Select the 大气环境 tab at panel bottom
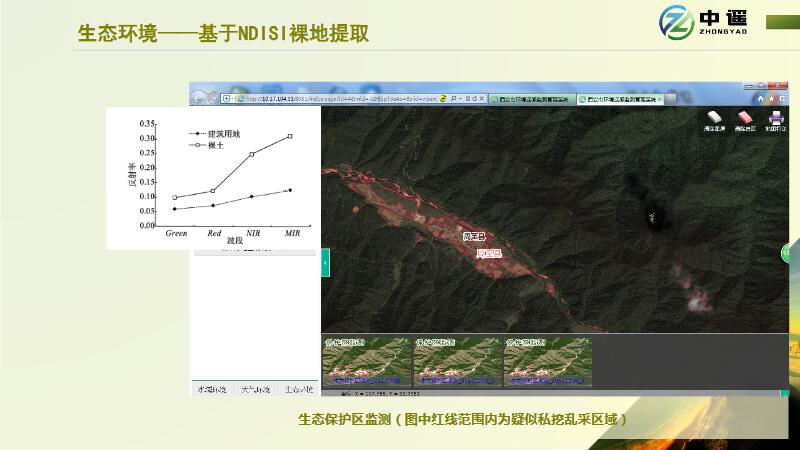 coord(255,388)
